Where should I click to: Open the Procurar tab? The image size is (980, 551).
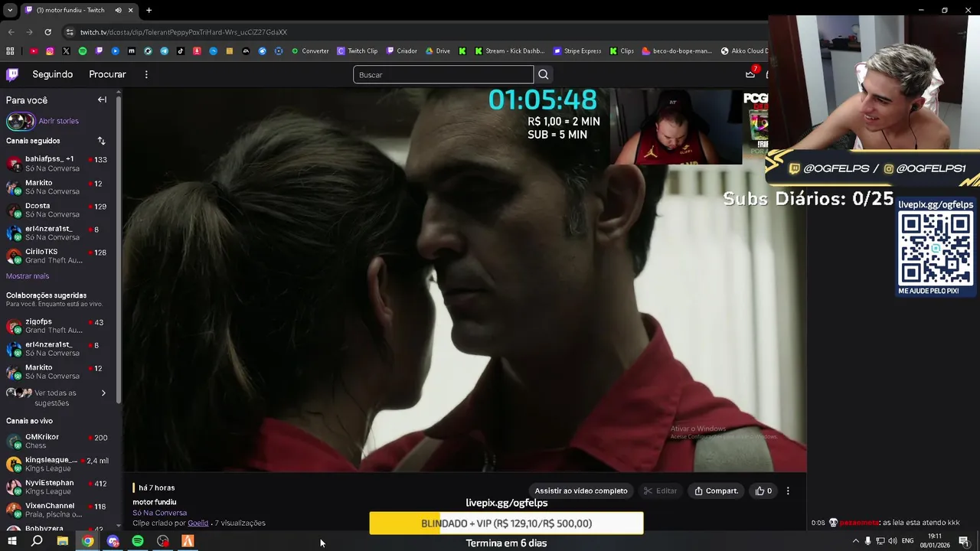pos(107,74)
